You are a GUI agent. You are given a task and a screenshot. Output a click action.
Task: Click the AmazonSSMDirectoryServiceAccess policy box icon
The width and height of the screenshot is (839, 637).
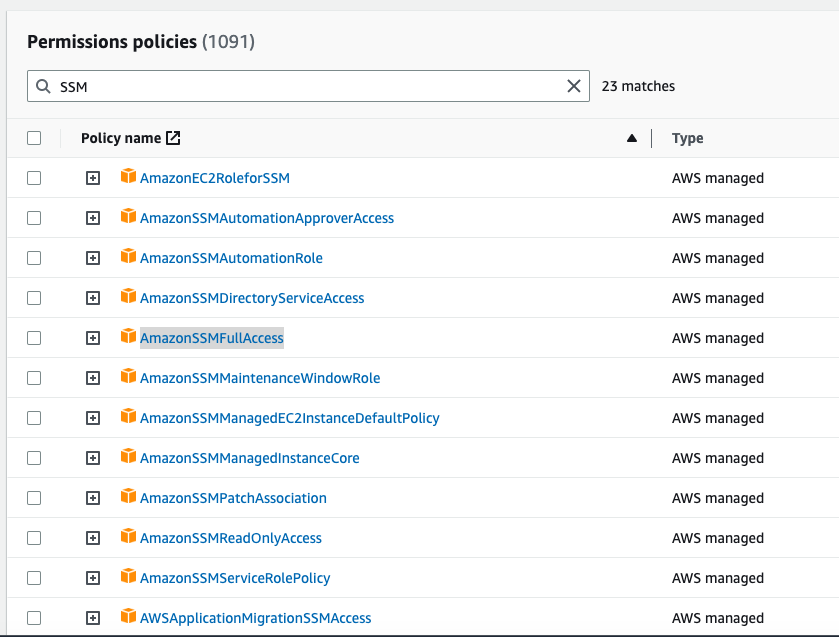pos(128,296)
